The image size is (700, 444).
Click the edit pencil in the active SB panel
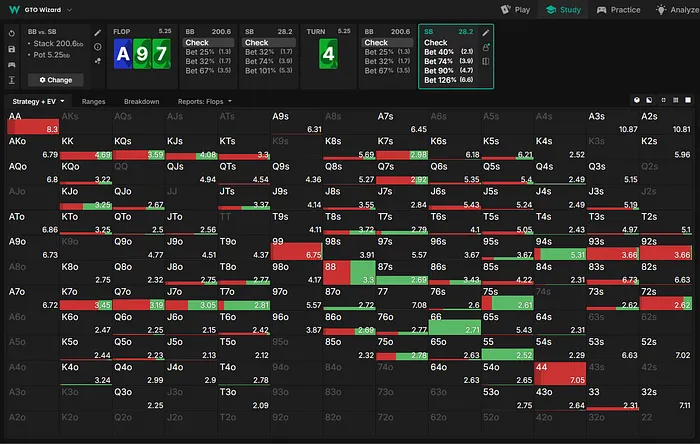[x=485, y=33]
